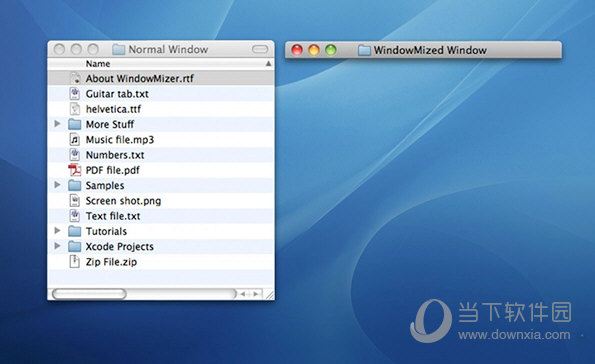Click the Text file.txt document icon
595x364 pixels.
(x=75, y=216)
